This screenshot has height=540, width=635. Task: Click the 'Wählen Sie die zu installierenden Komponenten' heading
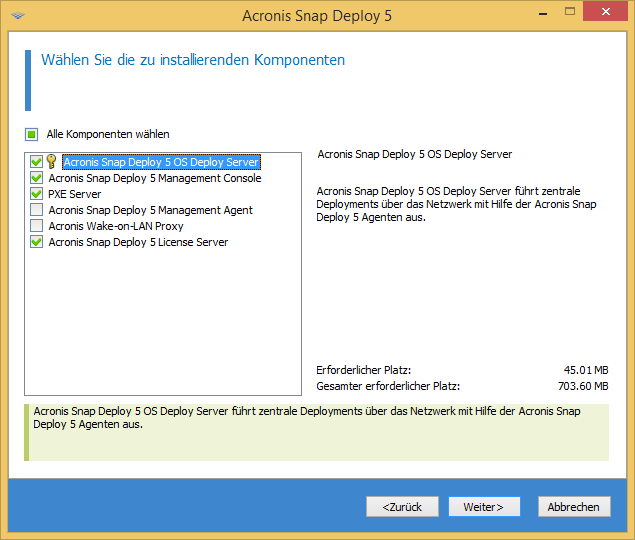tap(193, 60)
